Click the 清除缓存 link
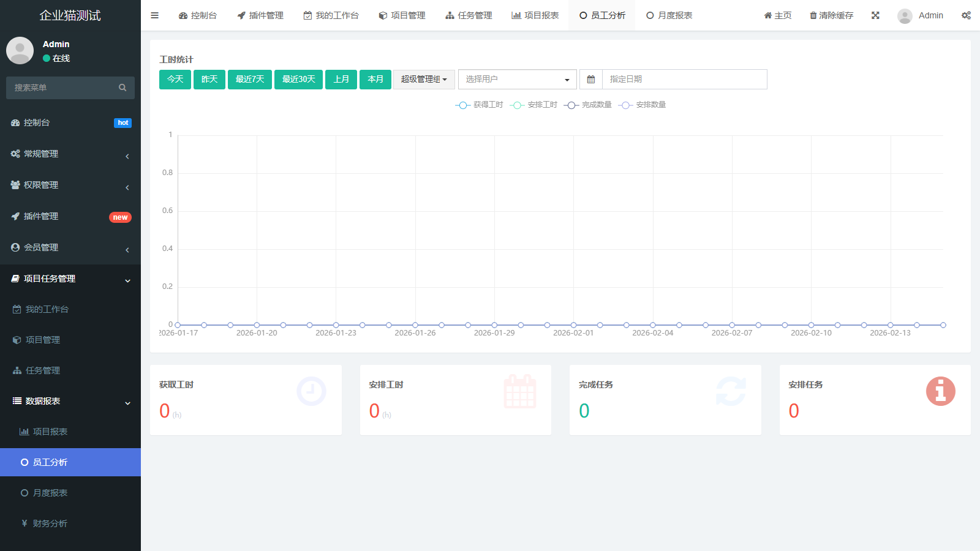The width and height of the screenshot is (980, 551). (831, 15)
